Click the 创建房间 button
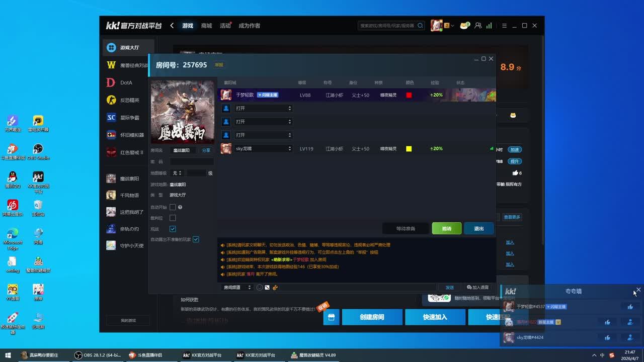 (x=372, y=317)
